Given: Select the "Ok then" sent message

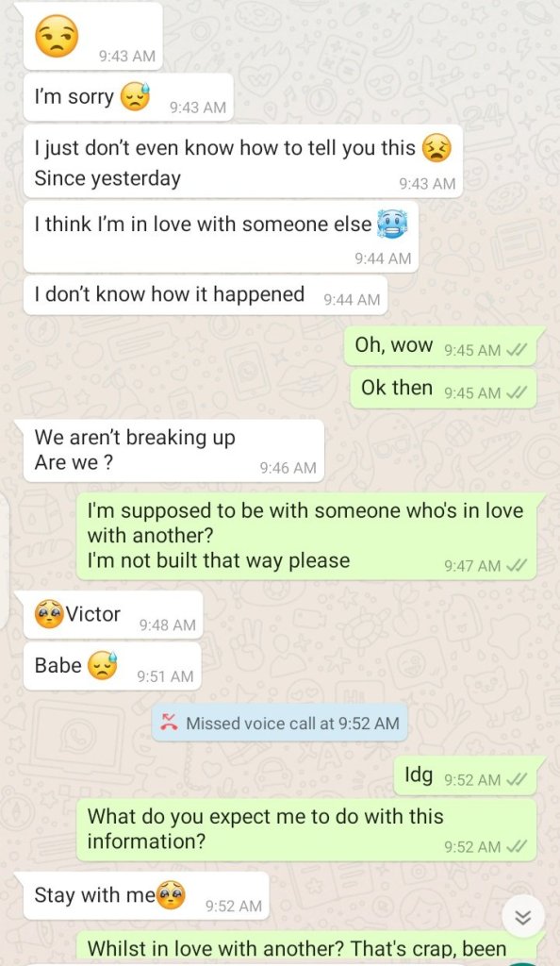Looking at the screenshot, I should [443, 389].
